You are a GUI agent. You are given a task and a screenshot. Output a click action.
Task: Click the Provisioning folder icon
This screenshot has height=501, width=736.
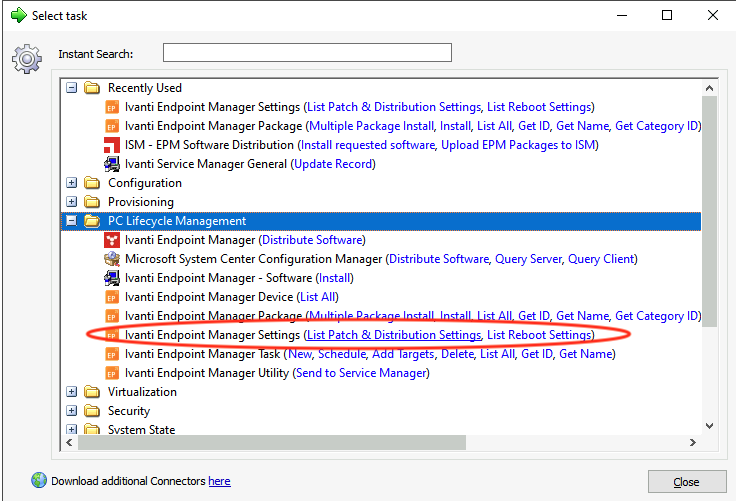(x=92, y=202)
